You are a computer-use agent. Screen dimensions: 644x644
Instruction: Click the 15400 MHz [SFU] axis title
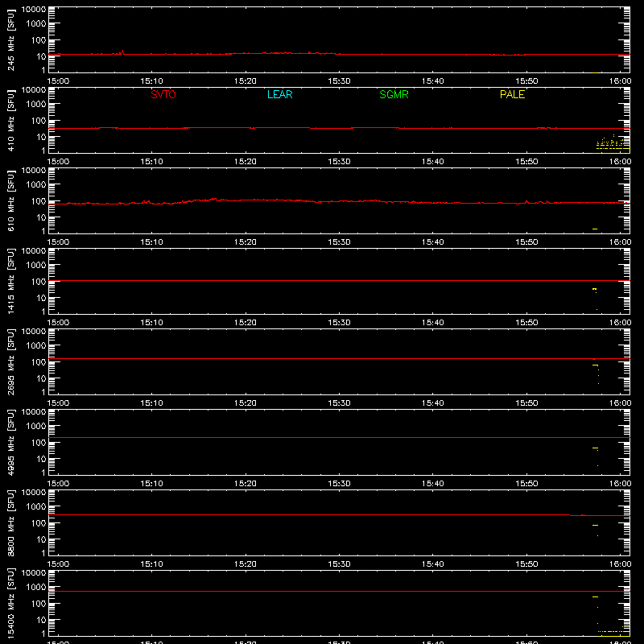pyautogui.click(x=10, y=604)
